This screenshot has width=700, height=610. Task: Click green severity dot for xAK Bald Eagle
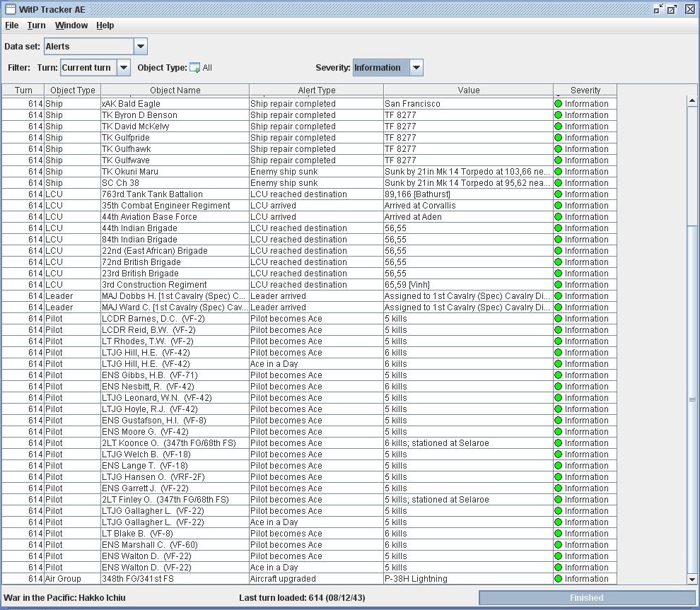(x=558, y=103)
